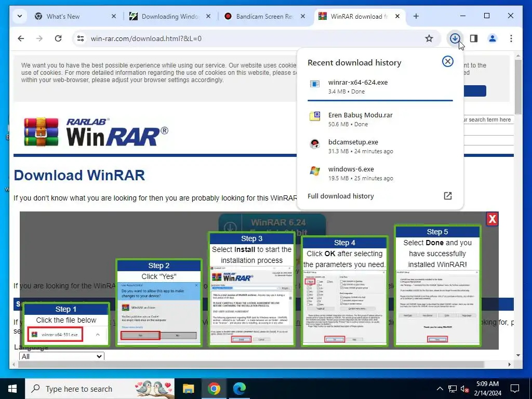Click the Step 4 OK parameters thumbnail
This screenshot has height=399, width=532.
pos(344,291)
